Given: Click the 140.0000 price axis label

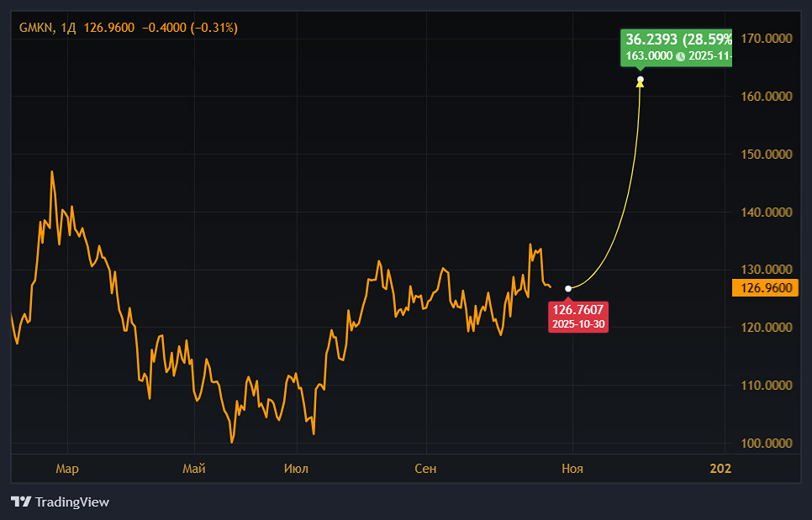Looking at the screenshot, I should tap(767, 213).
